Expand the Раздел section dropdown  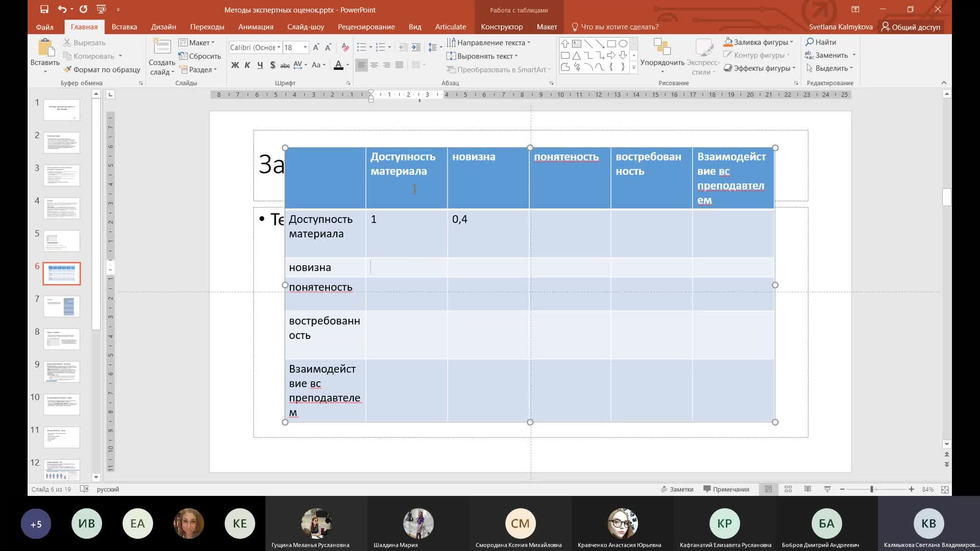click(x=198, y=69)
